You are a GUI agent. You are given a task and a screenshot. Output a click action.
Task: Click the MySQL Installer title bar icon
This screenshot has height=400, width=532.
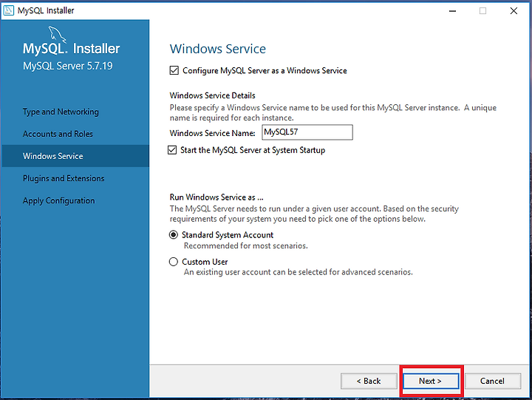(8, 10)
